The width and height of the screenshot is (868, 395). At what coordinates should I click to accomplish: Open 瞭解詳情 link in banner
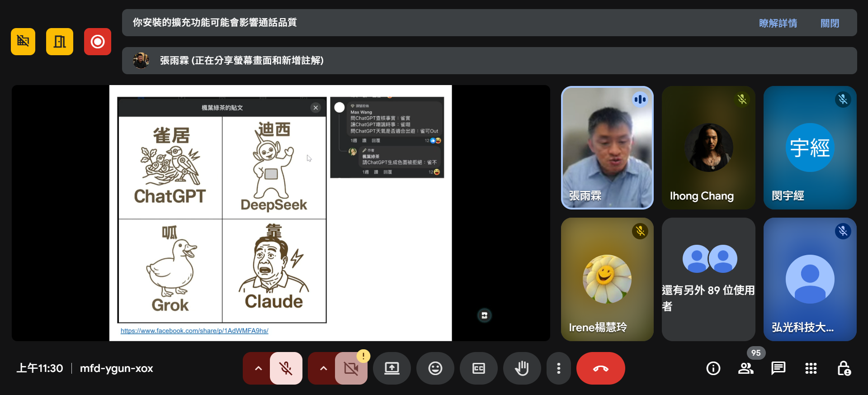click(778, 23)
